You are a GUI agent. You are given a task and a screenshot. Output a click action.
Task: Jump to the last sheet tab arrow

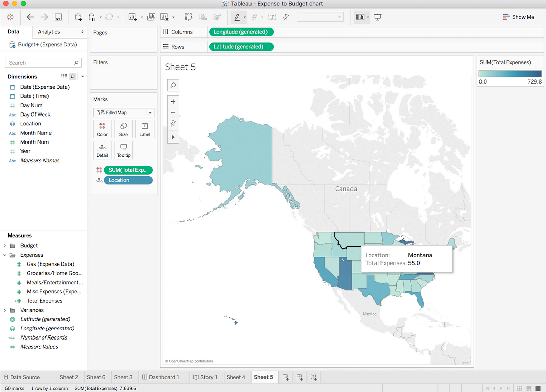pos(508,388)
